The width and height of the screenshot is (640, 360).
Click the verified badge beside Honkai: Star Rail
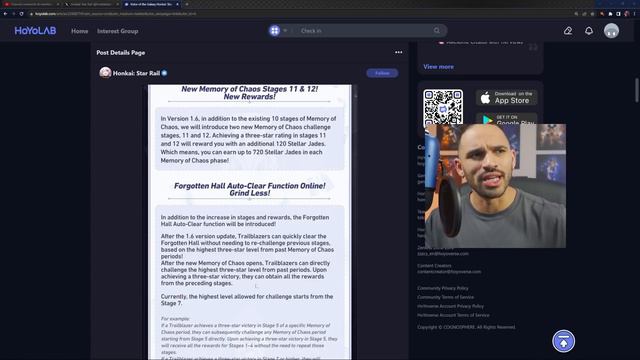pyautogui.click(x=164, y=73)
